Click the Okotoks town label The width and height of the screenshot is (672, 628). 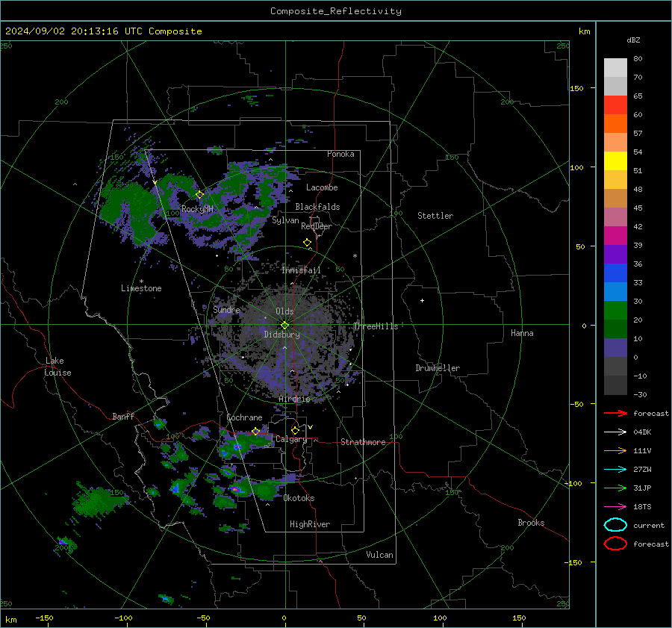click(x=299, y=499)
